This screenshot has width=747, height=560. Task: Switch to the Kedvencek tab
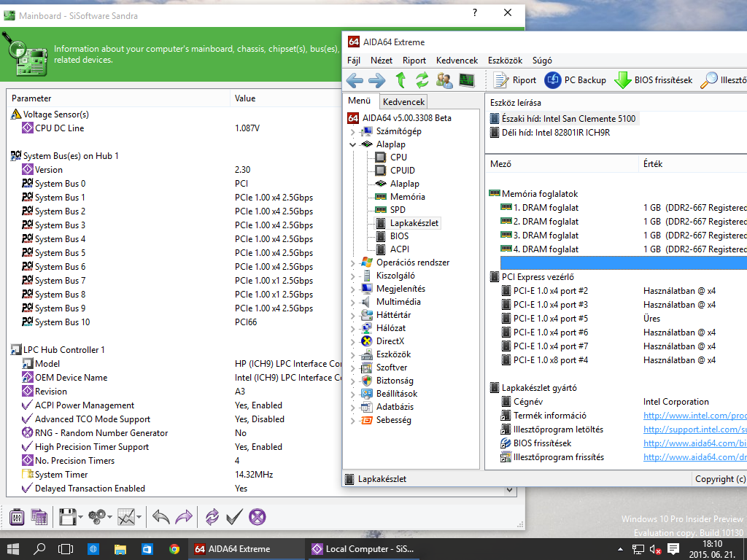click(403, 102)
